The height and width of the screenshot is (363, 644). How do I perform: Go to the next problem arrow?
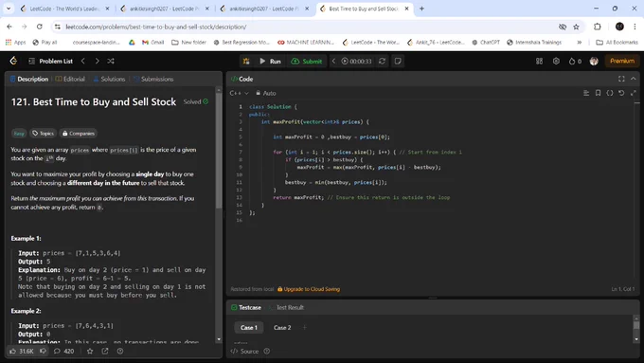tap(97, 61)
